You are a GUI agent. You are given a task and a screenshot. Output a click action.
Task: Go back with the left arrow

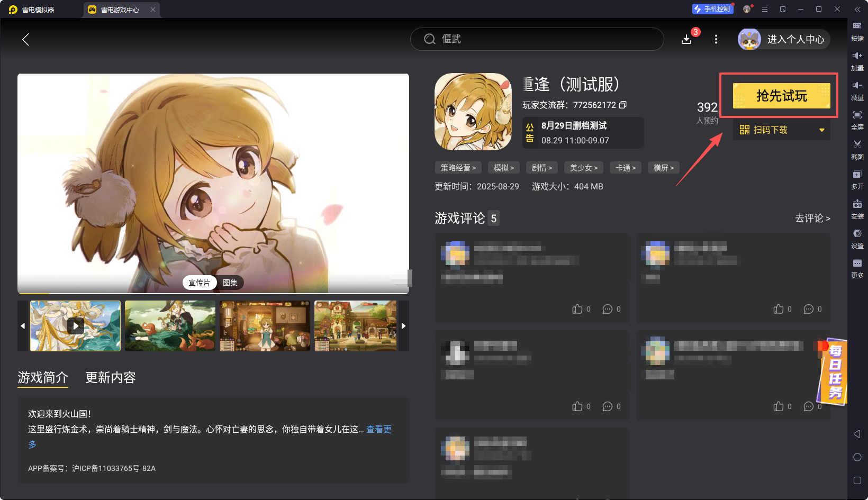25,39
